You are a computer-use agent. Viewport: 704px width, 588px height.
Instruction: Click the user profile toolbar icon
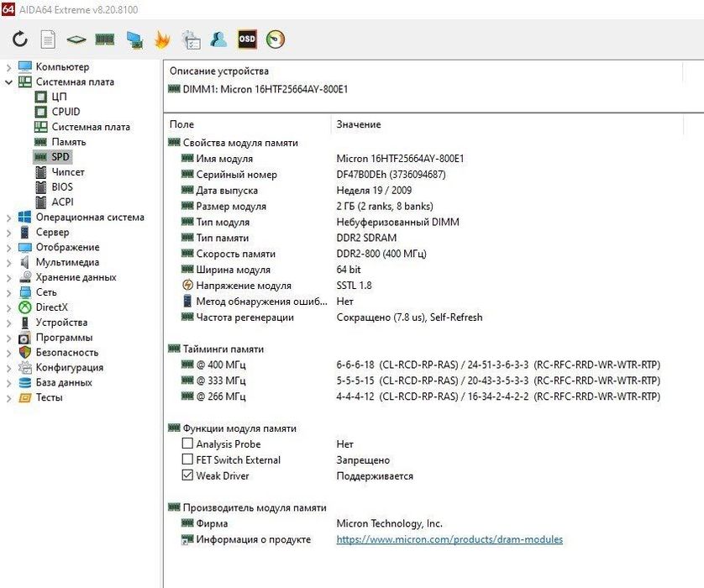click(218, 39)
